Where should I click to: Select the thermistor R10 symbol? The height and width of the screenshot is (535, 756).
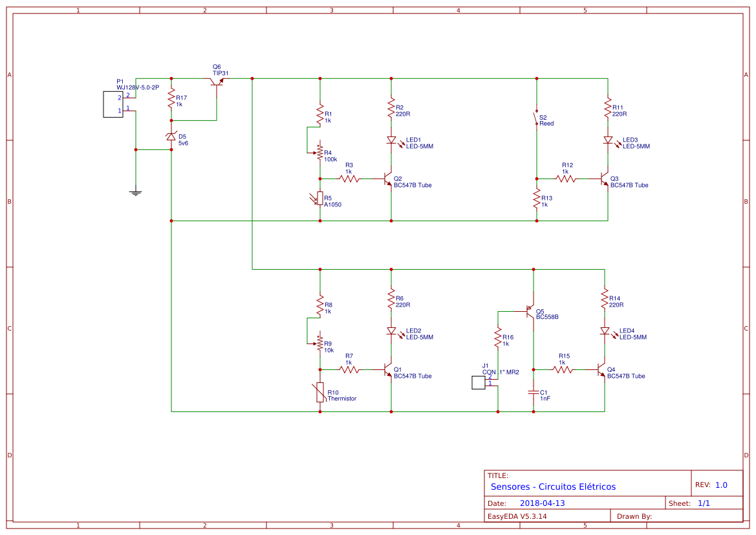click(320, 393)
